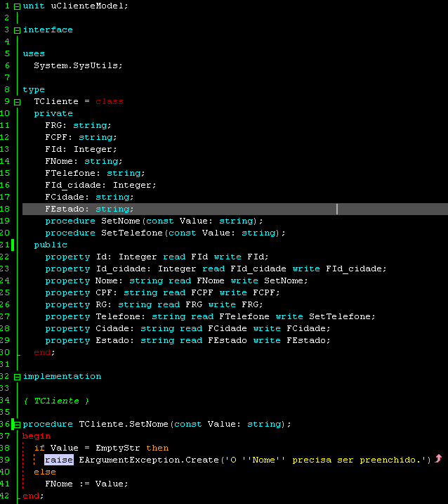This screenshot has width=448, height=504.
Task: Click 'FEstado' on the highlighted line 18
Action: coord(65,209)
